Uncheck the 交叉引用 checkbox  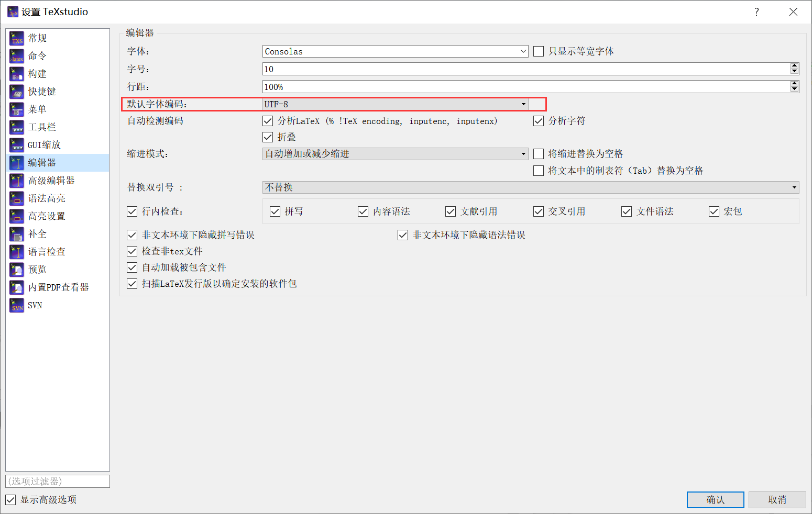click(539, 211)
